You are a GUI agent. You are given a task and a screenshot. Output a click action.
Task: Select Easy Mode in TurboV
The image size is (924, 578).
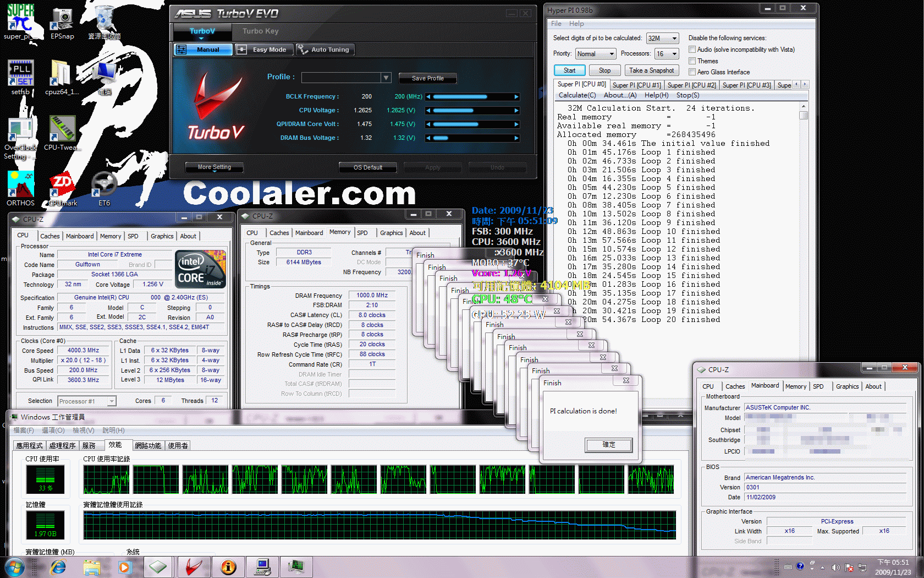[264, 50]
